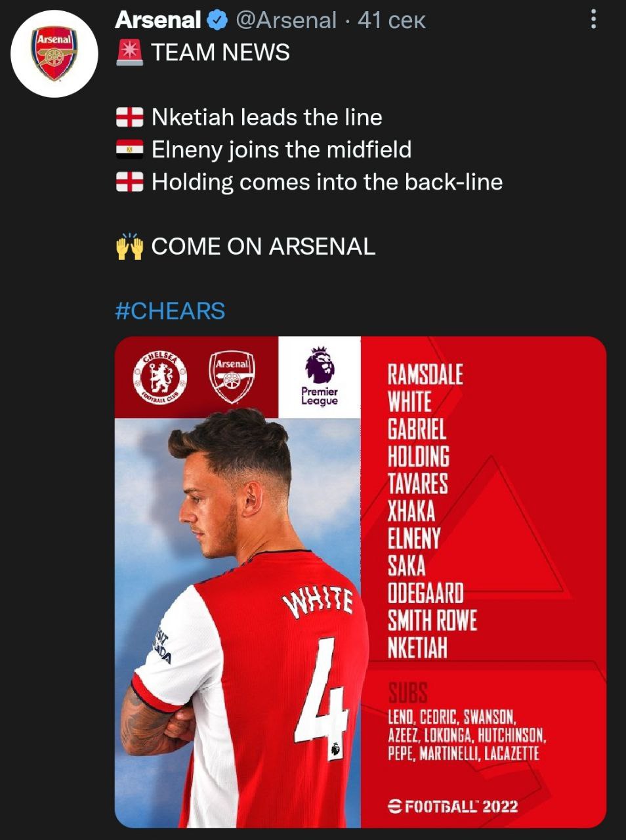Click the Chelsea crest in the image

click(159, 377)
